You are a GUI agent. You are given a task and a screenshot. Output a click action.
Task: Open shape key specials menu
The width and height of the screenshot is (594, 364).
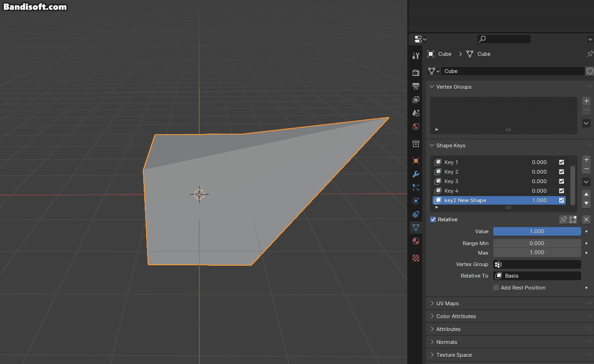[587, 182]
